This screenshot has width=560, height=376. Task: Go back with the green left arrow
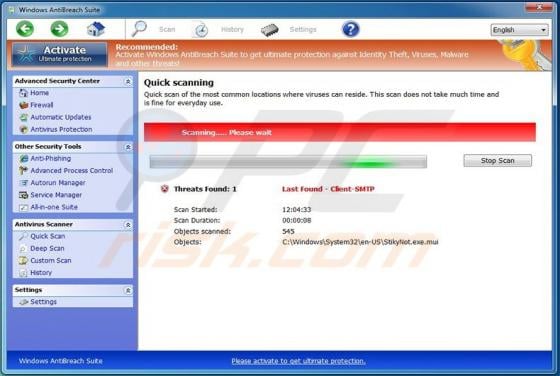click(x=25, y=29)
